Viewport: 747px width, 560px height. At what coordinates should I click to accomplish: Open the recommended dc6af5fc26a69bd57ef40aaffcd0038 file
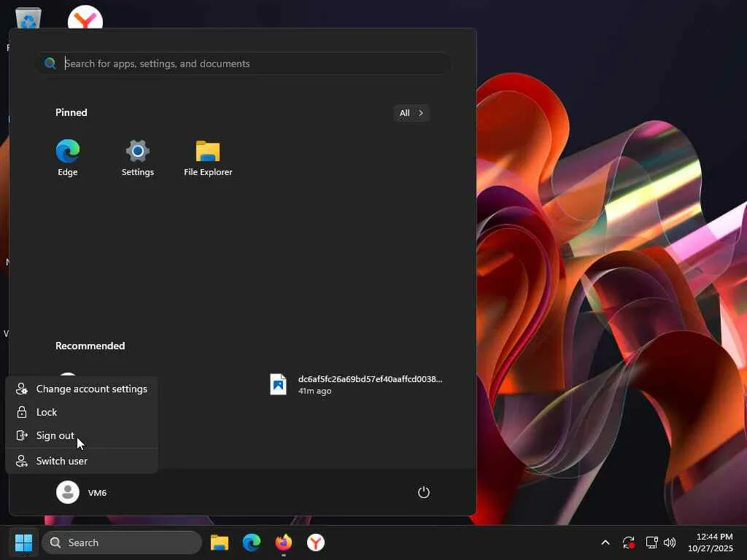pos(356,384)
